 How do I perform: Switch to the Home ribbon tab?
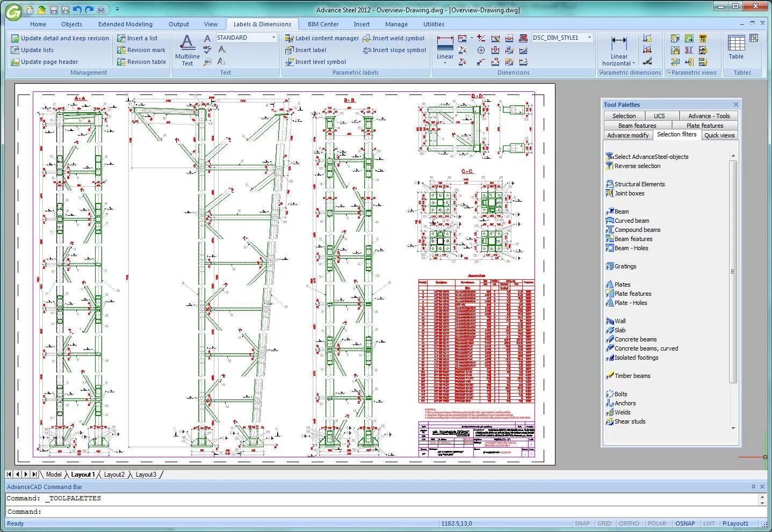(x=38, y=24)
